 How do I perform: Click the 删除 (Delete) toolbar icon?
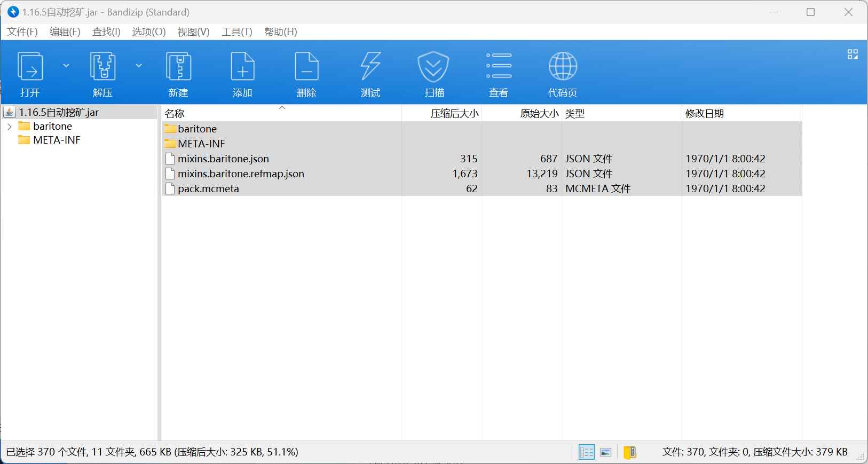[x=306, y=66]
